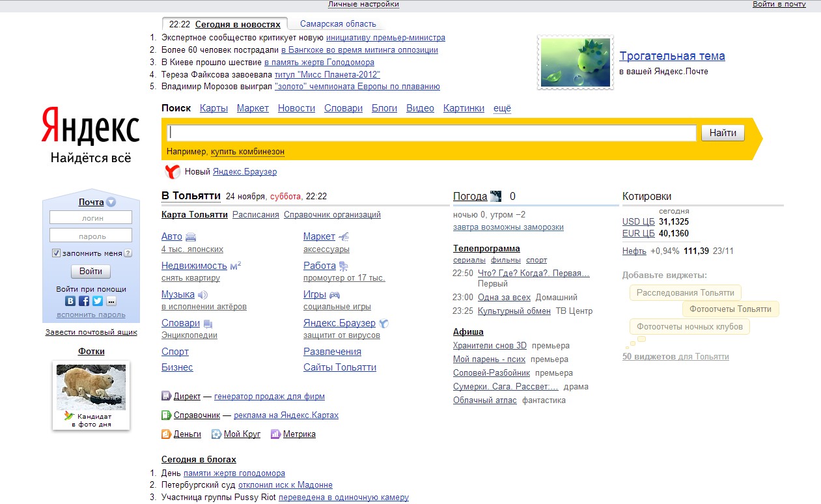Click the car icon beside Авто

tap(191, 237)
